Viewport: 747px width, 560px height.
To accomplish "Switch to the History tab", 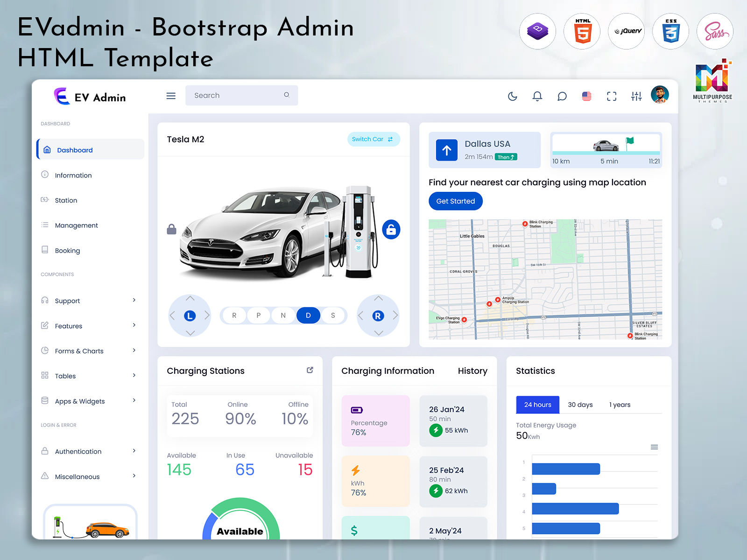I will click(x=472, y=371).
